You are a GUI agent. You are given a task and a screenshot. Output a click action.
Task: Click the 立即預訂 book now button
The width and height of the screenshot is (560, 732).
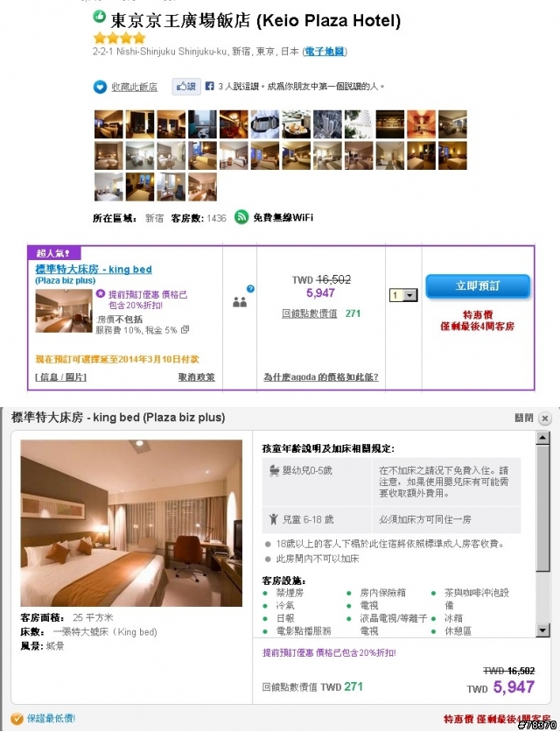(478, 286)
